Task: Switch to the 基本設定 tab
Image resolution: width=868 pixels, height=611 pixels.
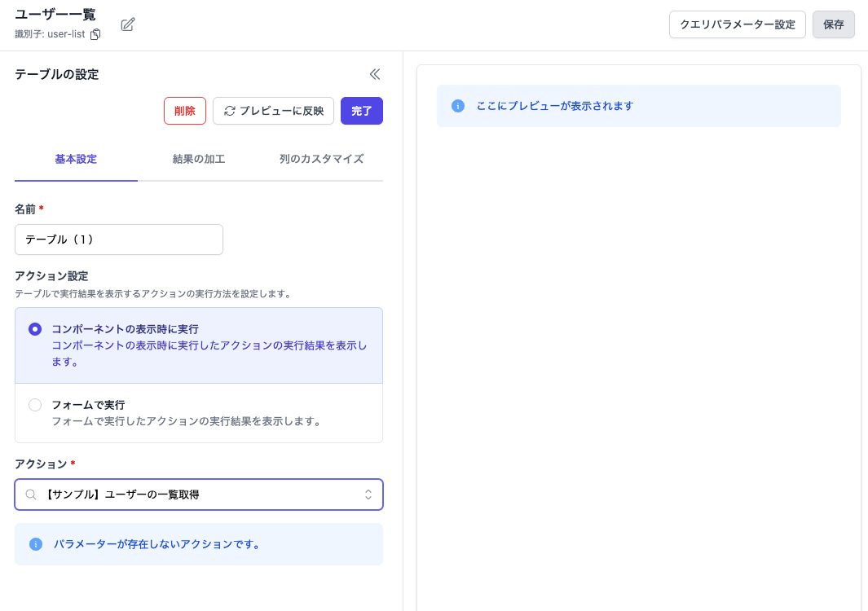Action: click(x=76, y=159)
